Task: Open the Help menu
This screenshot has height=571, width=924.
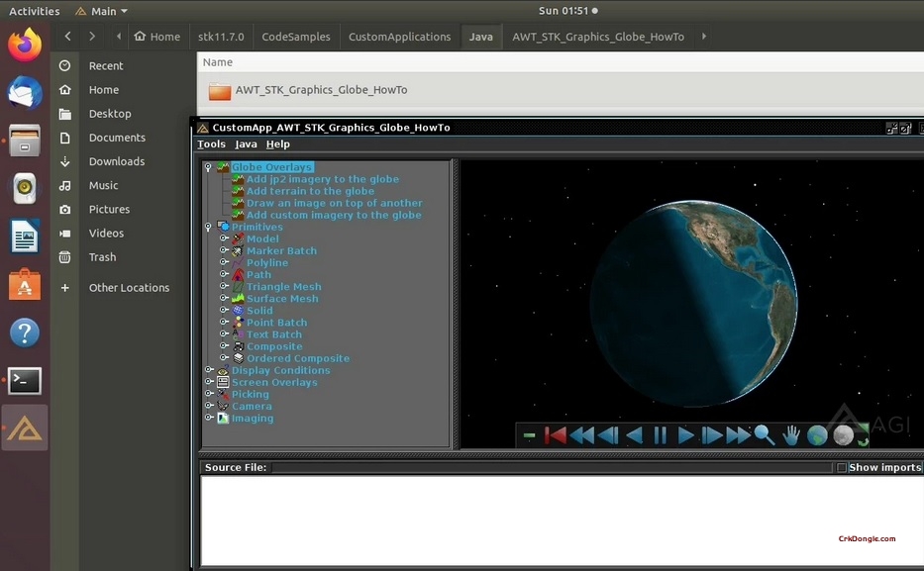Action: pyautogui.click(x=278, y=143)
